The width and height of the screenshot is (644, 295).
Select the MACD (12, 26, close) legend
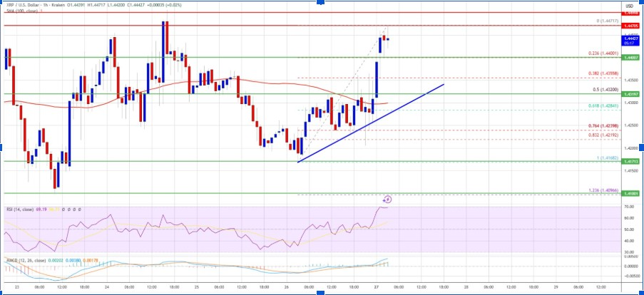click(x=26, y=261)
